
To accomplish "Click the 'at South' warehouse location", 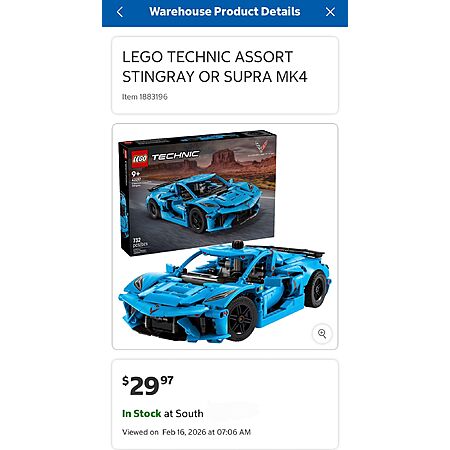I will pos(184,414).
